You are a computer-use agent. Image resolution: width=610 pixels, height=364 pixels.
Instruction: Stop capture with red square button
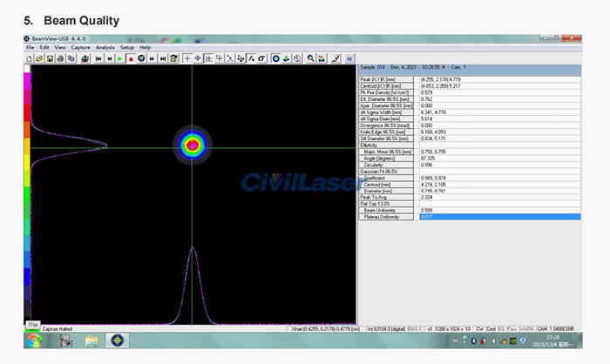pos(131,58)
